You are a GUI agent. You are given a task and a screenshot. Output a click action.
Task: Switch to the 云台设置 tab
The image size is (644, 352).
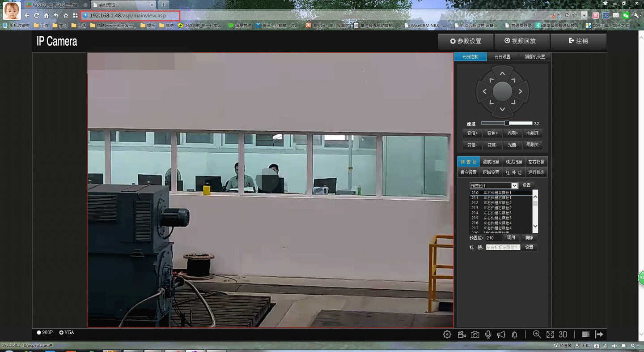[502, 57]
